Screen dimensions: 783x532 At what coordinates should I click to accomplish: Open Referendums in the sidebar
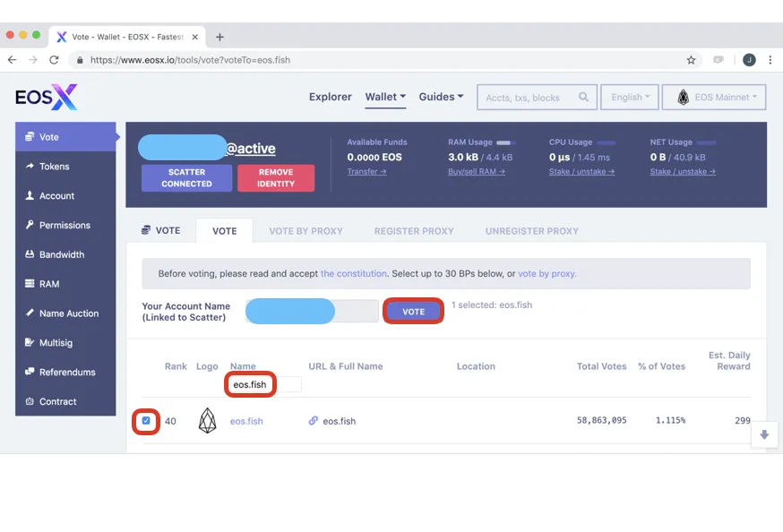65,373
